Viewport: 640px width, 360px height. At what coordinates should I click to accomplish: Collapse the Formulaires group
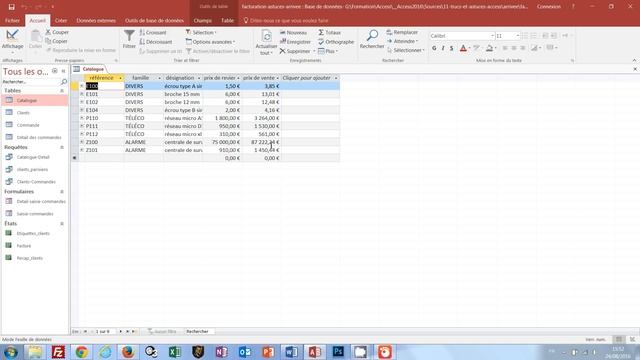coord(62,191)
